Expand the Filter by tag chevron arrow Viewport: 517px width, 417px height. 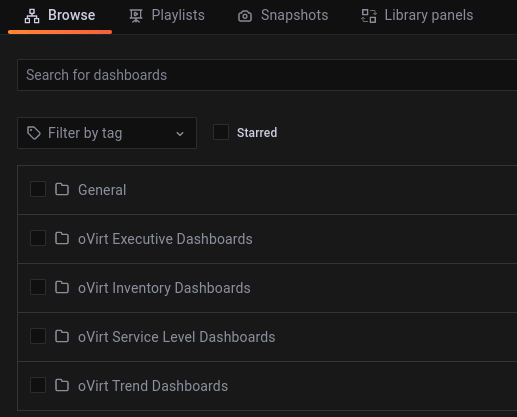[x=180, y=134]
